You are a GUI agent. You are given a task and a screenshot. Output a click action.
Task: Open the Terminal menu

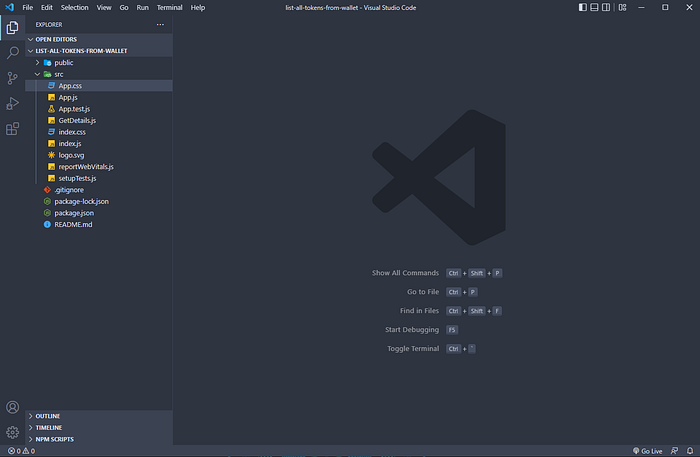[169, 7]
